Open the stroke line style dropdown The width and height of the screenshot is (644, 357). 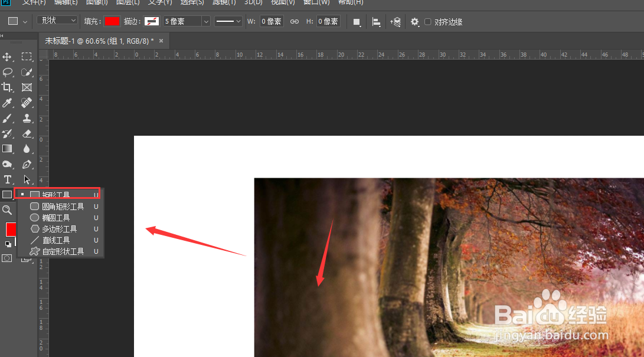(x=228, y=21)
